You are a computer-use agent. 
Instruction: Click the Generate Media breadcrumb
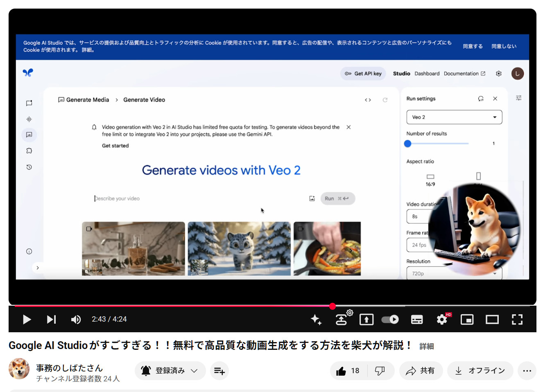point(84,100)
